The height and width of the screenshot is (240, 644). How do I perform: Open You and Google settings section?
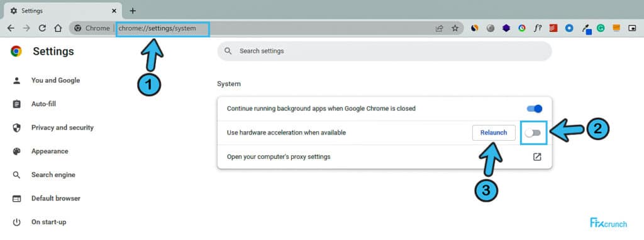(x=55, y=80)
